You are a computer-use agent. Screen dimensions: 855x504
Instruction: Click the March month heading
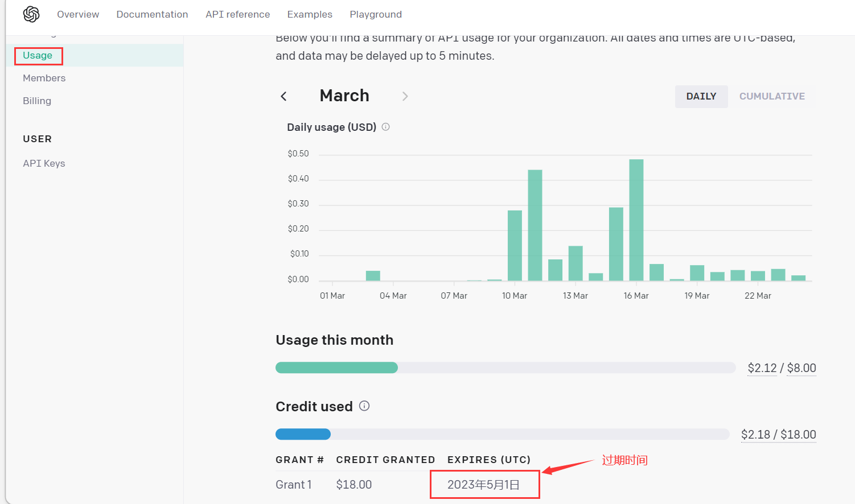tap(344, 96)
